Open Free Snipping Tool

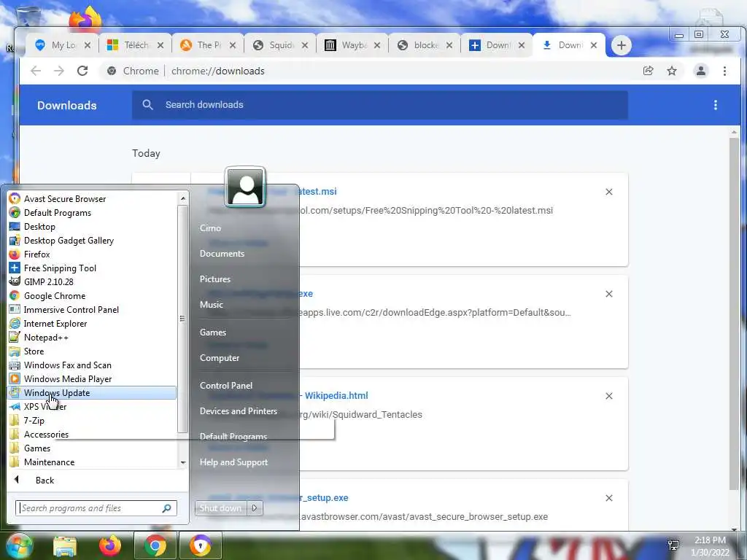[60, 268]
